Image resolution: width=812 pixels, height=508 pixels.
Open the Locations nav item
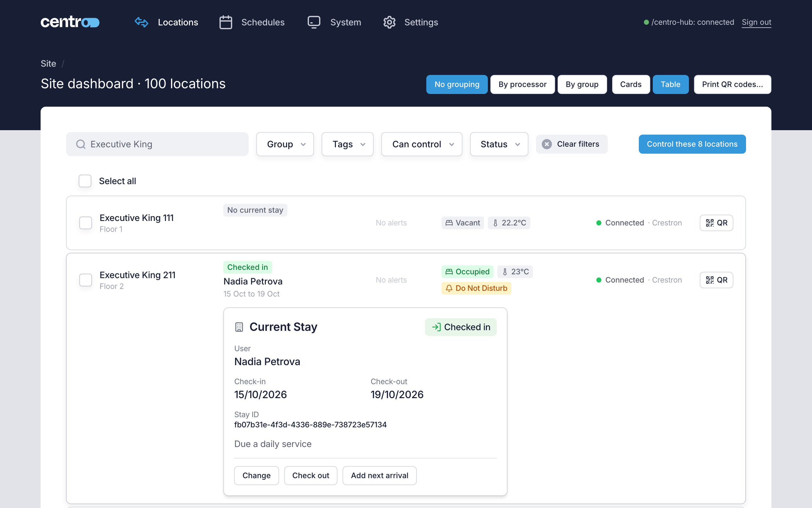[167, 22]
